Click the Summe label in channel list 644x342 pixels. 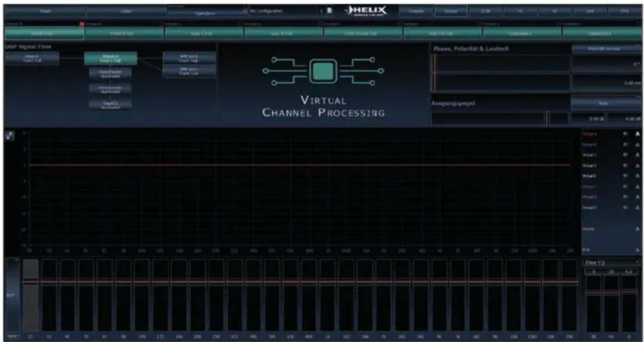589,229
